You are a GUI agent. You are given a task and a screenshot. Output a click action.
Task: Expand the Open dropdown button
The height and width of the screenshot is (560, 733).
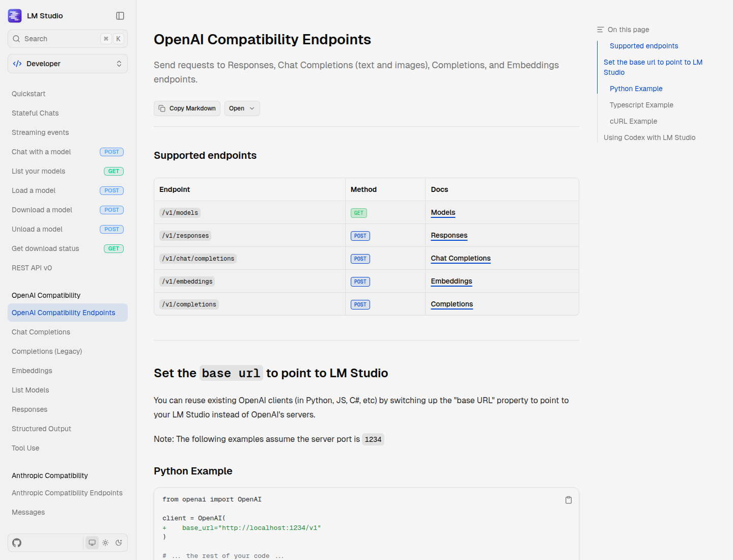(x=242, y=108)
